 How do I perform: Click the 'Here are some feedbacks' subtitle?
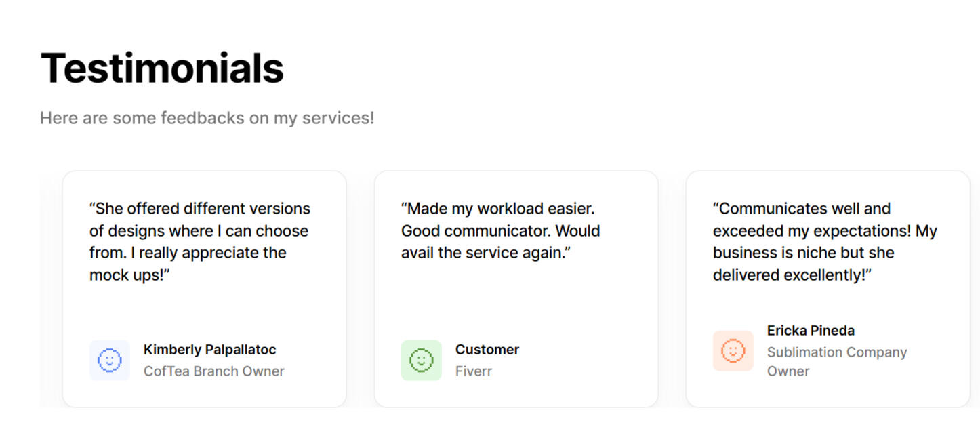coord(207,118)
